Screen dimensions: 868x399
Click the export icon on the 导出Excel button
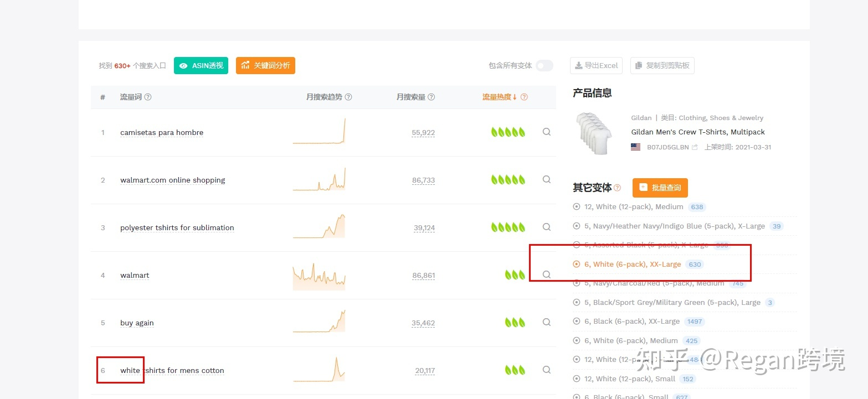(x=579, y=65)
